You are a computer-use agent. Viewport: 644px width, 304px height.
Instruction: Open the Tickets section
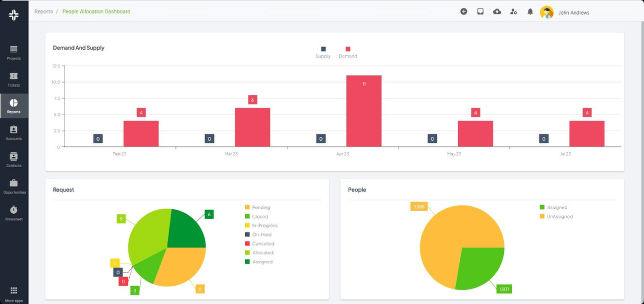(14, 79)
